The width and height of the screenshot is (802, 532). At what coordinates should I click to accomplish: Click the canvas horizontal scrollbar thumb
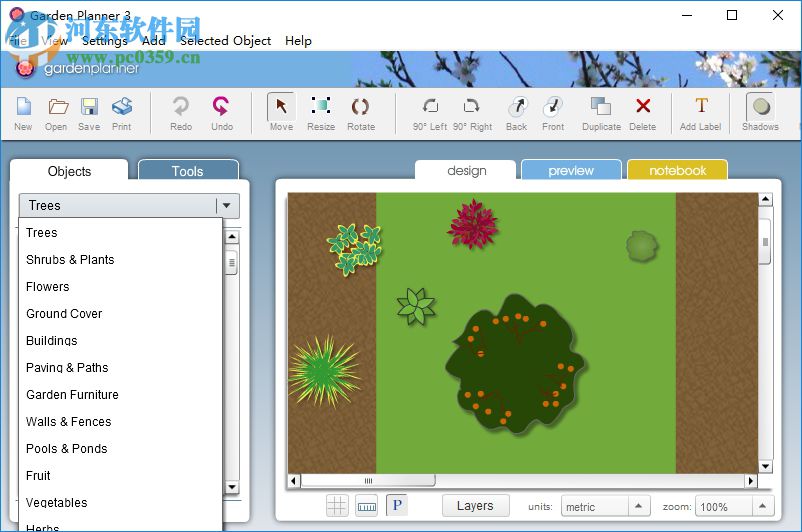368,481
